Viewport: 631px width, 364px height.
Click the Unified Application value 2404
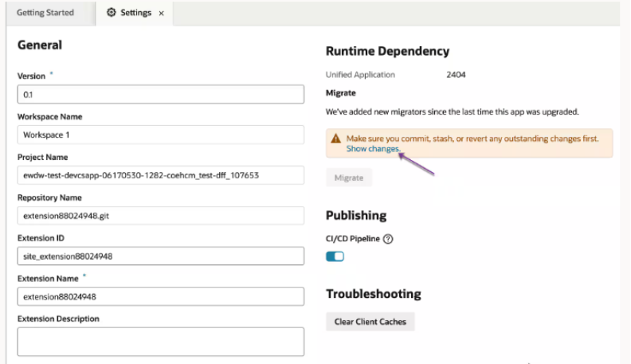tap(456, 75)
